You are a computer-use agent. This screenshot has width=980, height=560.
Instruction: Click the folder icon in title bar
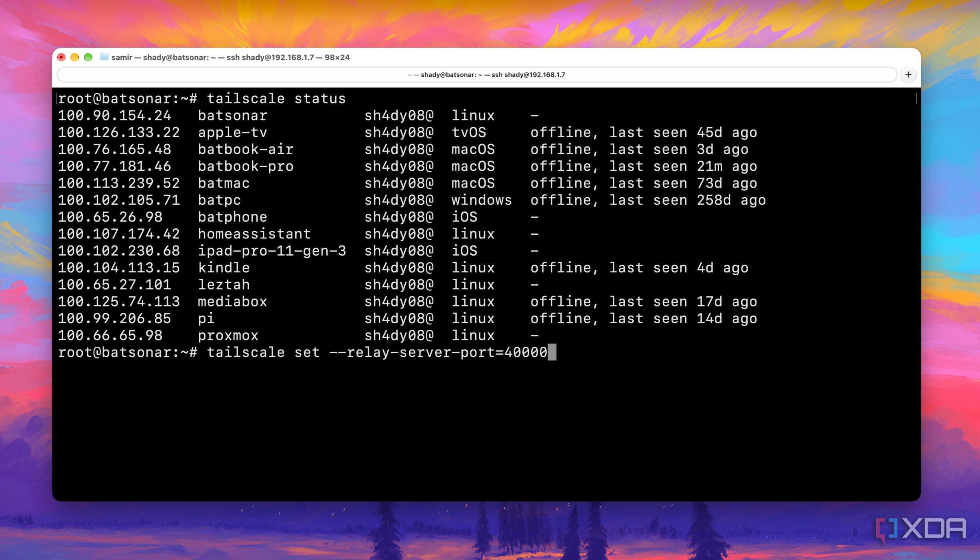point(104,57)
